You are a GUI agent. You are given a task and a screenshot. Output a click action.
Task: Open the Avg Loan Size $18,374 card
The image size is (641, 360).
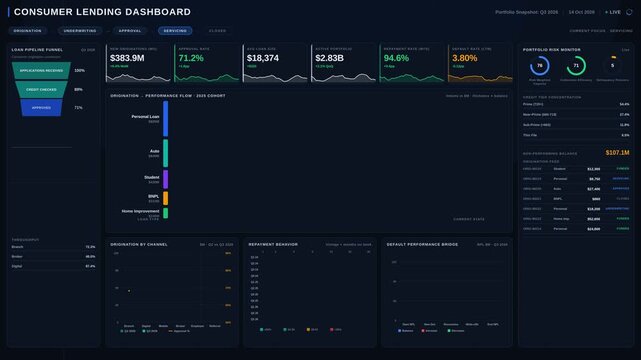(x=275, y=63)
